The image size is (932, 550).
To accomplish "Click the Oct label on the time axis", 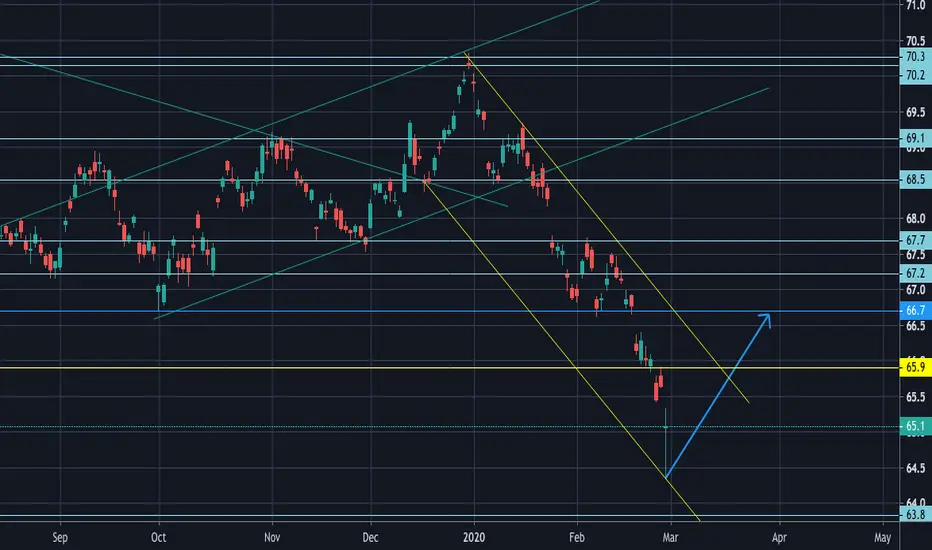I will click(x=159, y=538).
